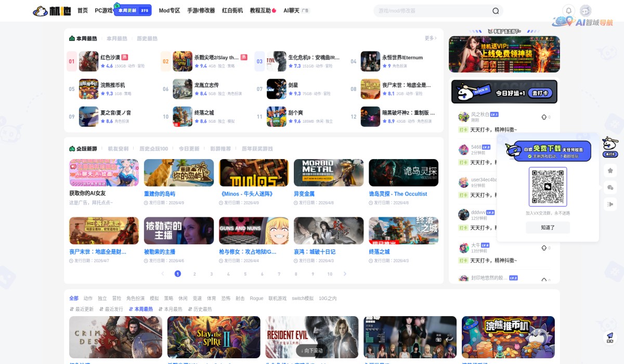Click the user avatar icon at top right
The width and height of the screenshot is (624, 364).
tap(585, 10)
